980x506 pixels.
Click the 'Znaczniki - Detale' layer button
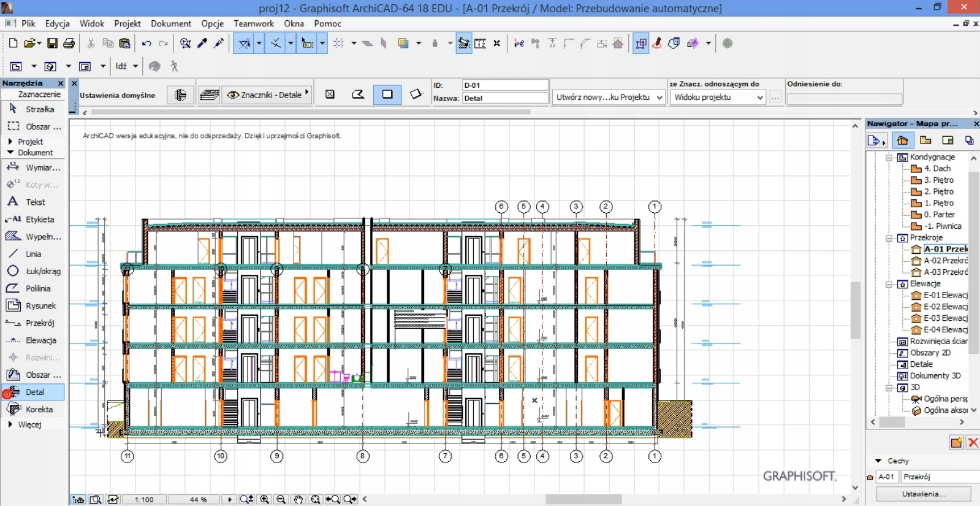267,95
